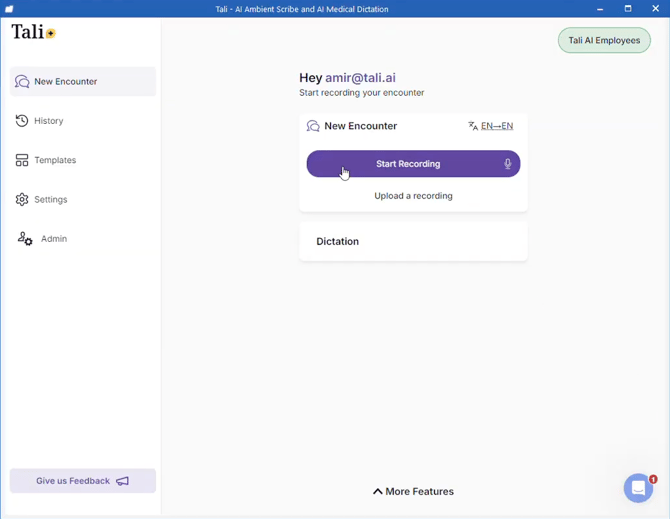Click the Admin user-gear icon
670x519 pixels.
25,239
